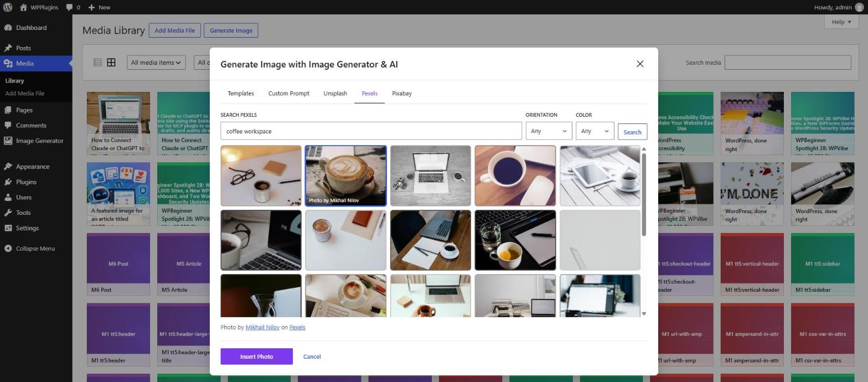Switch to the Templates tab
Screen dimensions: 868x382
[241, 94]
